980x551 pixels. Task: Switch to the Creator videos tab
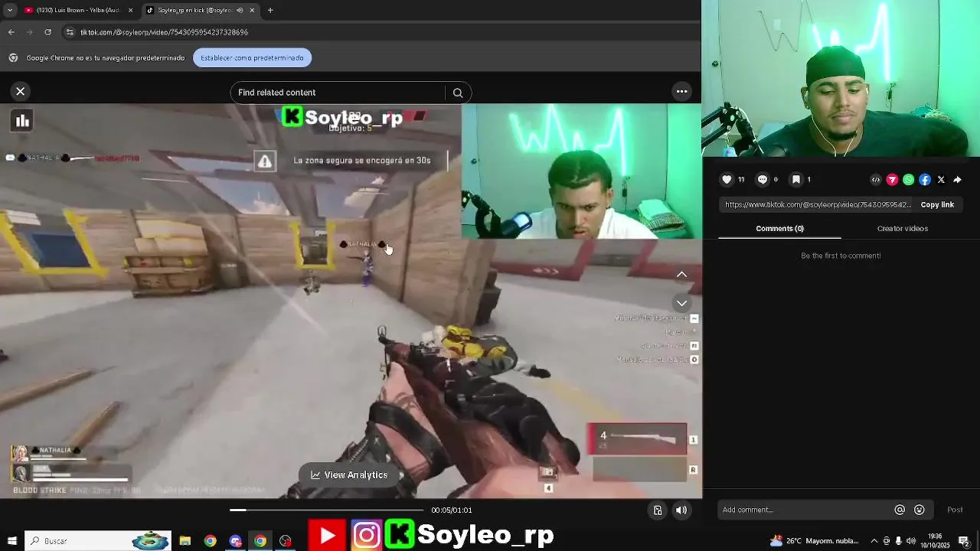[902, 228]
